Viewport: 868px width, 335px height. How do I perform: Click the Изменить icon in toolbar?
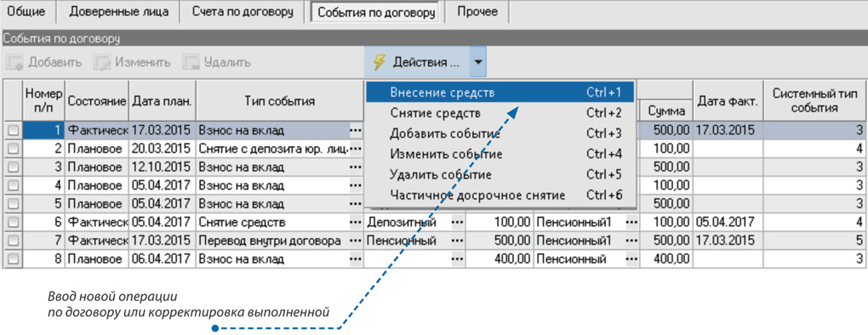tap(102, 62)
